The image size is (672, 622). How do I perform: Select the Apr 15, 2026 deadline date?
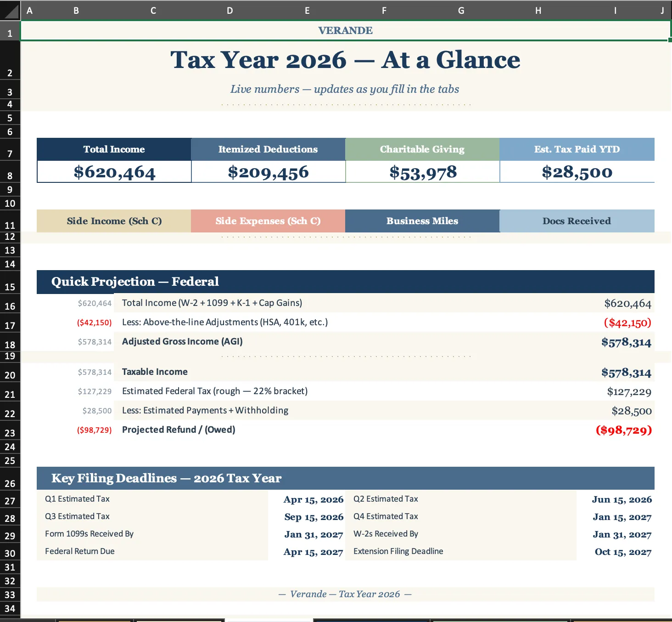[314, 499]
